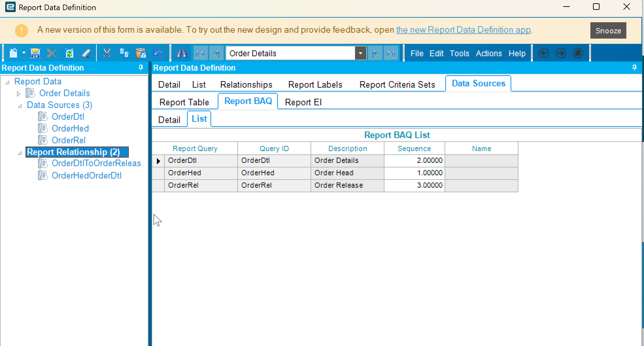644x346 pixels.
Task: Go back using the navigation history arrow
Action: 544,53
